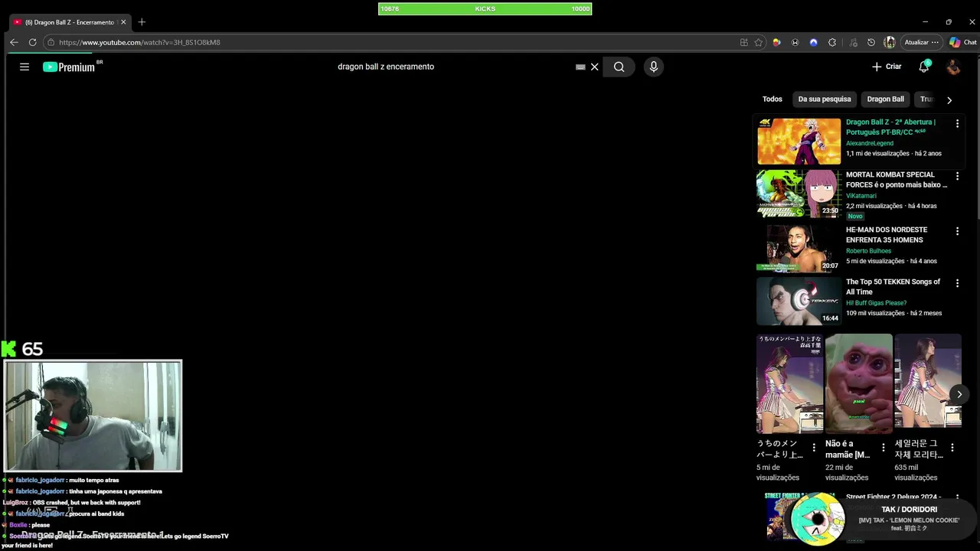
Task: Add this page to favorites star
Action: pyautogui.click(x=759, y=42)
